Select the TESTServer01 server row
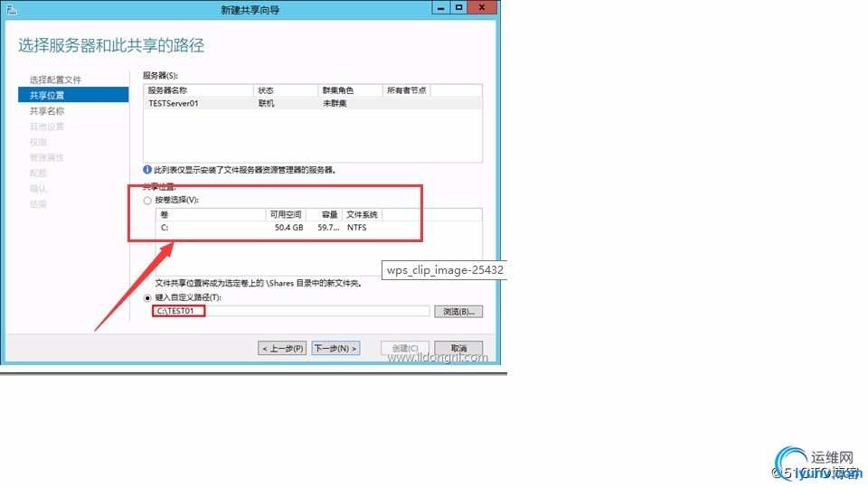868x488 pixels. point(312,103)
